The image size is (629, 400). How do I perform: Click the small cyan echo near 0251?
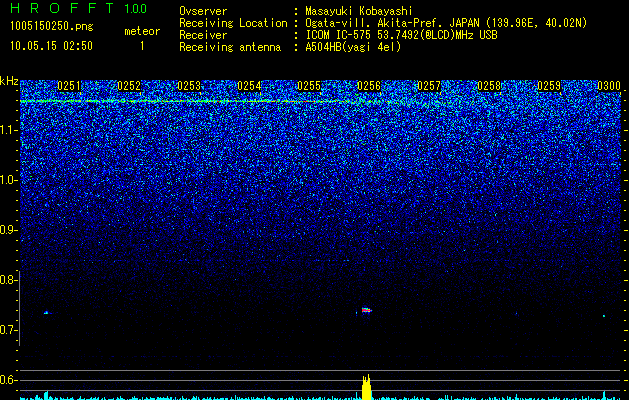[x=47, y=313]
